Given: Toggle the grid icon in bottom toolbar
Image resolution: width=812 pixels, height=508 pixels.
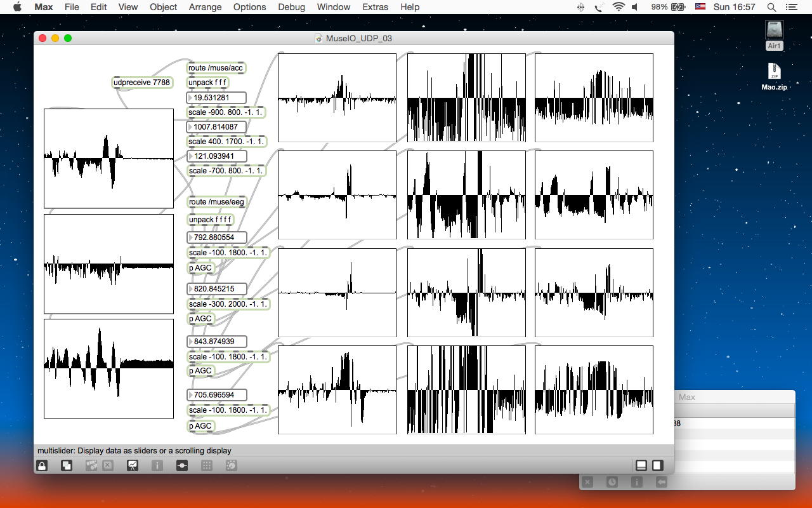Looking at the screenshot, I should 207,465.
